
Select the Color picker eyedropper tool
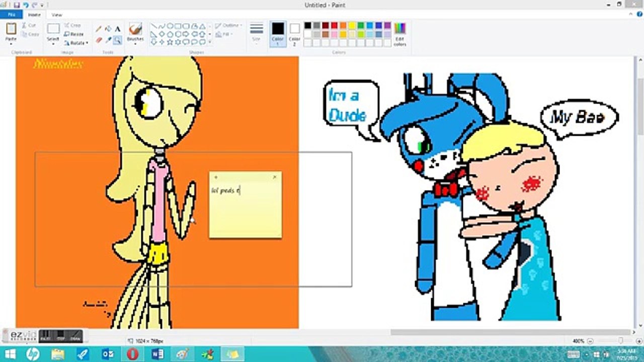pyautogui.click(x=108, y=40)
